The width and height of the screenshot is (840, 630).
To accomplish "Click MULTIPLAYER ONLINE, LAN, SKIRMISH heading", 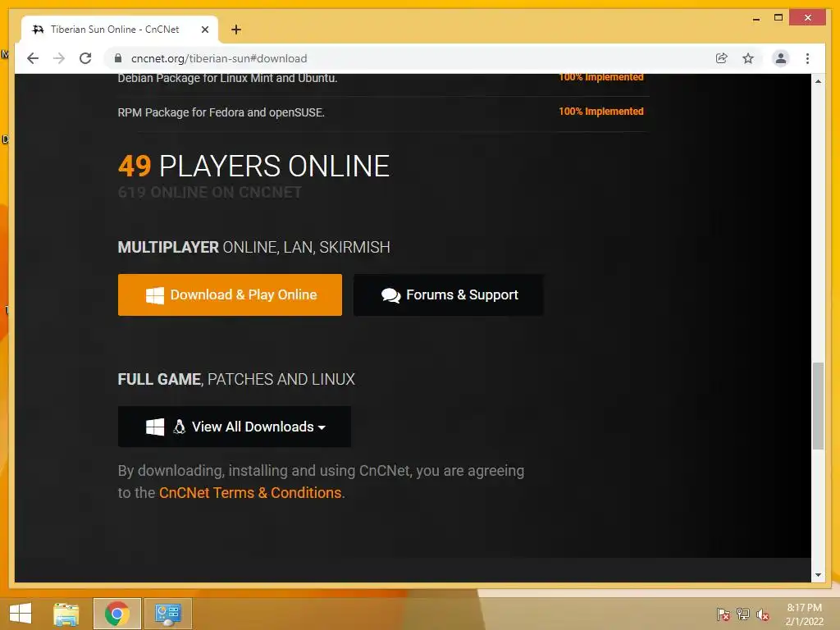I will pyautogui.click(x=254, y=247).
